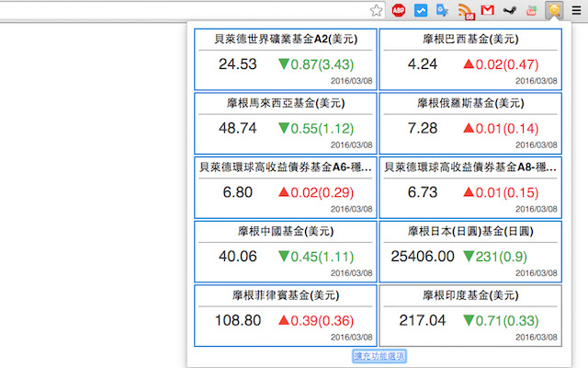The width and height of the screenshot is (588, 368).
Task: Click the price value 4.24
Action: [423, 64]
